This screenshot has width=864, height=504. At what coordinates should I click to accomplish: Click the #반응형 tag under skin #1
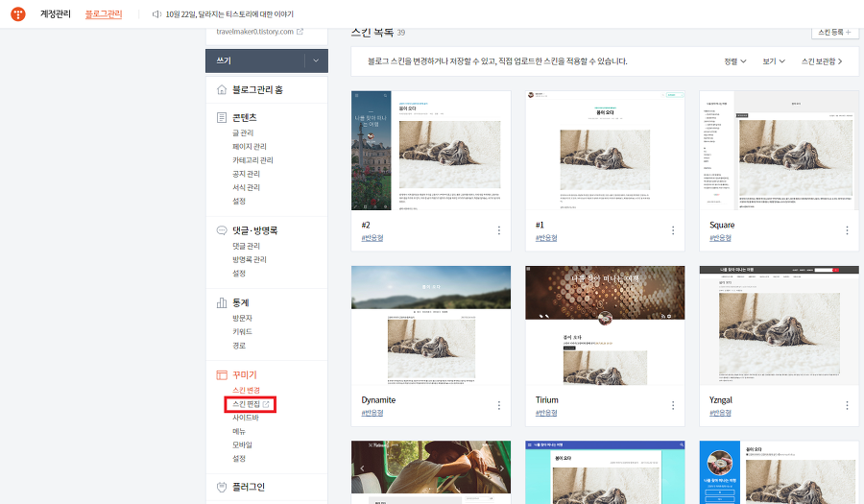point(546,238)
